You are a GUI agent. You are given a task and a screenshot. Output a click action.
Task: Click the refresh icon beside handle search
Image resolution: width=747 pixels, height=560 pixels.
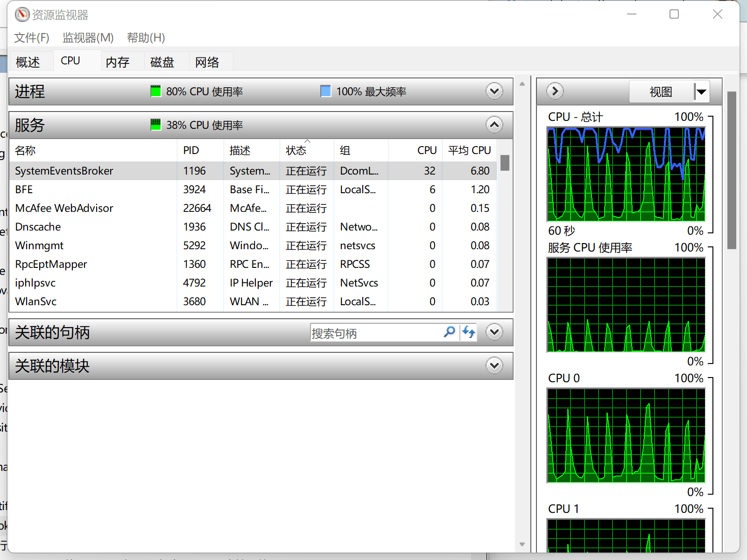(468, 332)
